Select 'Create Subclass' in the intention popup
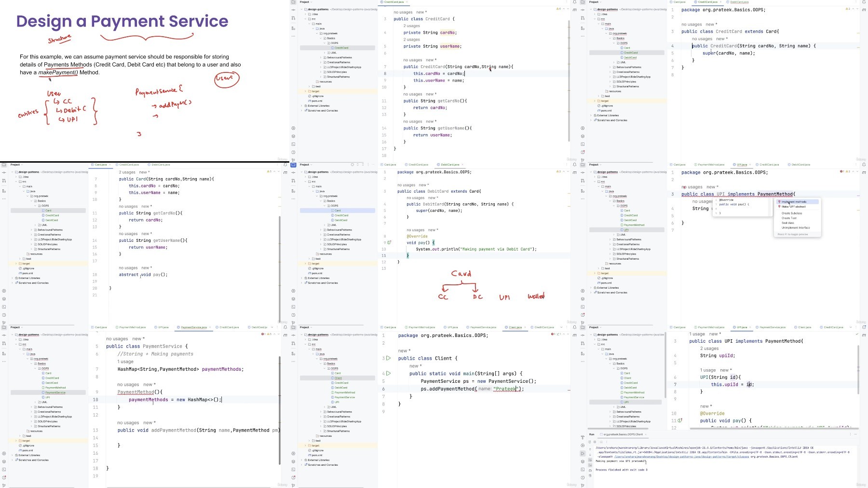The image size is (868, 488). (792, 213)
